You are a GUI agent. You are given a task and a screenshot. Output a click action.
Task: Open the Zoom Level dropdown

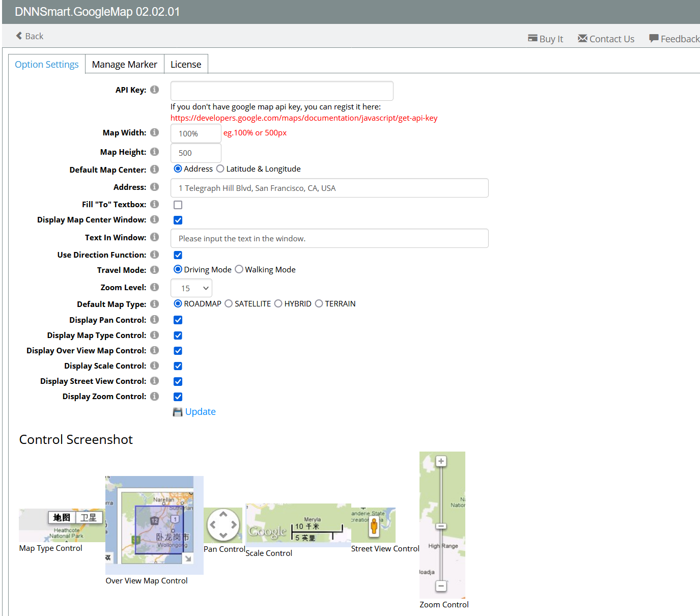[191, 288]
